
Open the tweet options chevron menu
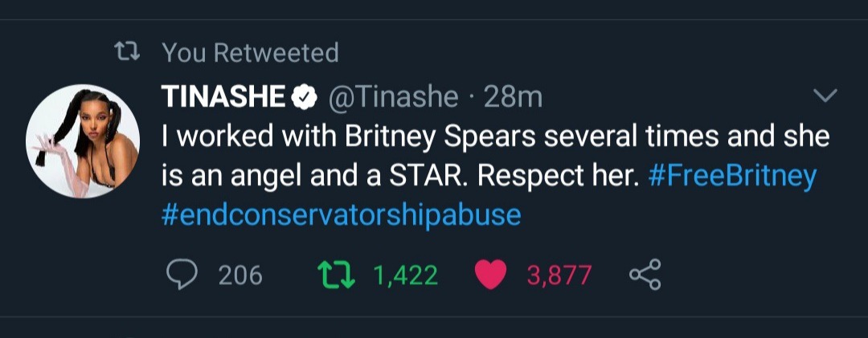(825, 96)
